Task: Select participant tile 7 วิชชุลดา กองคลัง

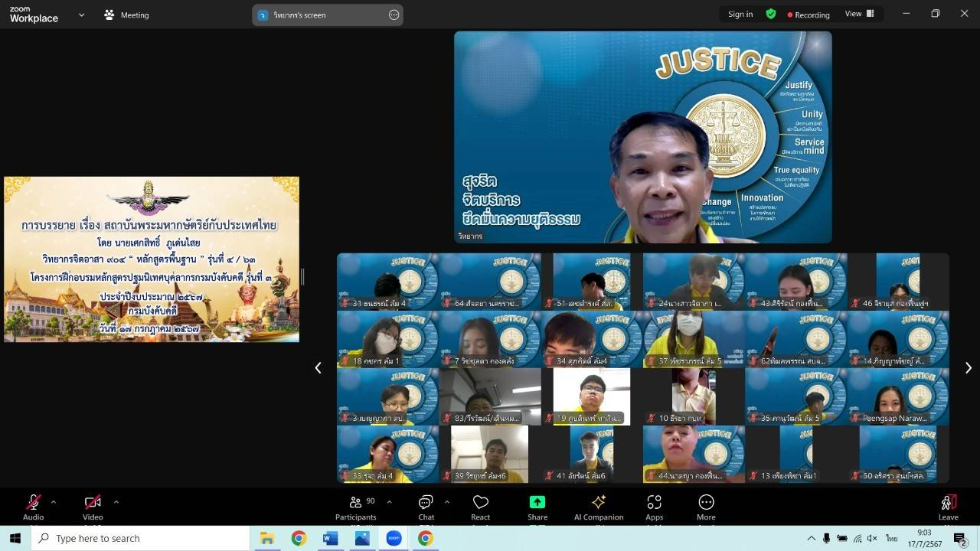Action: point(490,339)
